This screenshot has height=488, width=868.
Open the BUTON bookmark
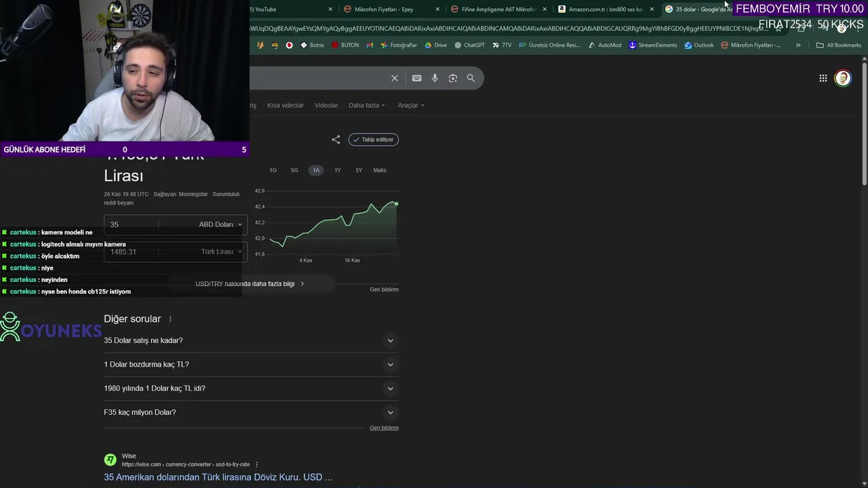pos(345,45)
